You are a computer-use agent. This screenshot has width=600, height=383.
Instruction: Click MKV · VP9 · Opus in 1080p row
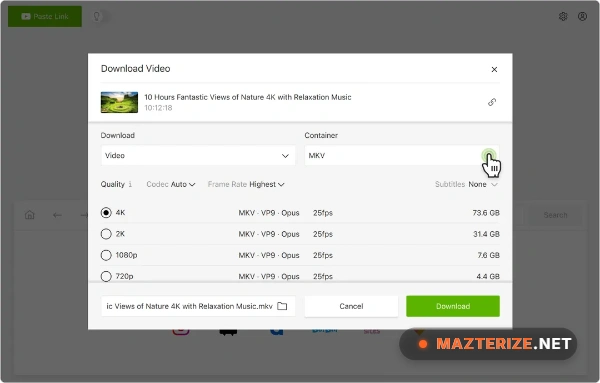click(x=269, y=255)
